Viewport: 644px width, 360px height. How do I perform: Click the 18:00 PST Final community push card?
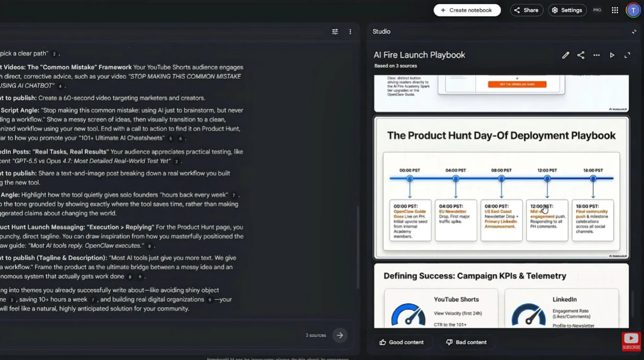click(x=593, y=220)
